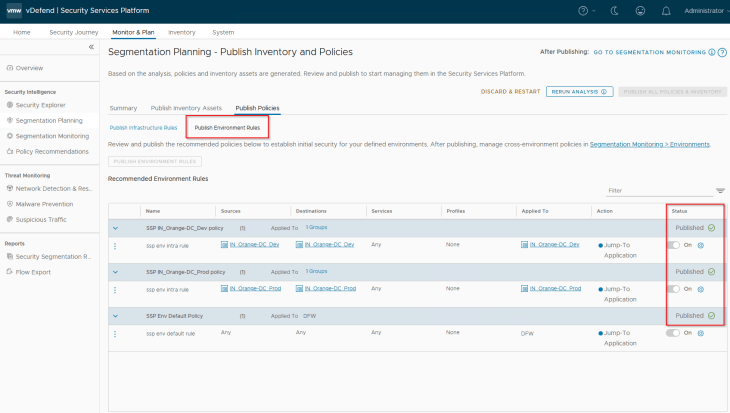Toggle the ssp env default rule switch
This screenshot has width=730, height=413.
pyautogui.click(x=674, y=332)
